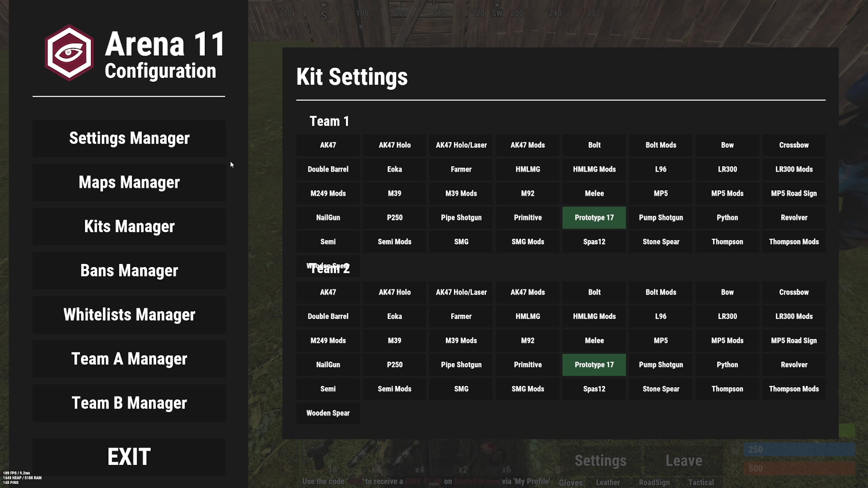Select HMLMG Mods kit for Team 1
Viewport: 868px width, 488px height.
[594, 169]
